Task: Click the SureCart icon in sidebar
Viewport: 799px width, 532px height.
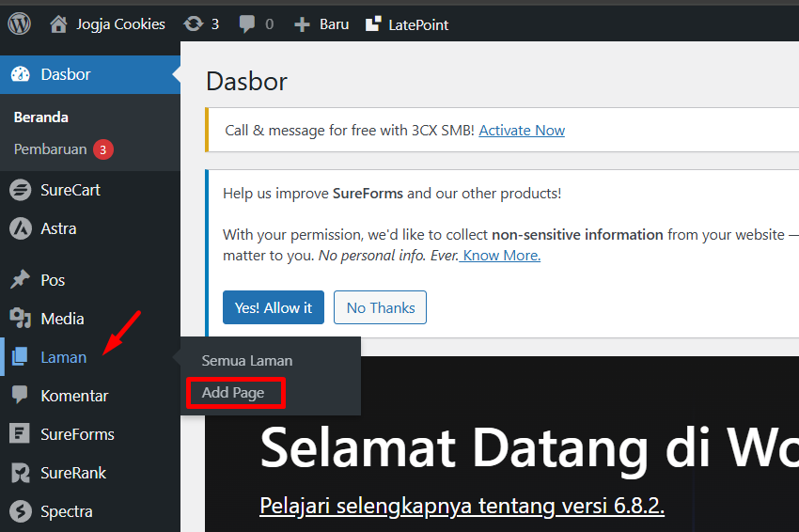Action: point(21,190)
